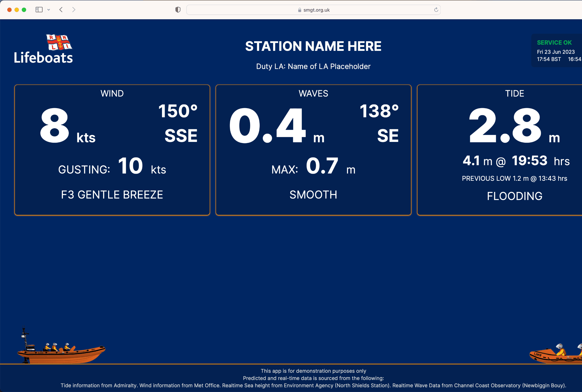582x392 pixels.
Task: Go back with the browser back arrow
Action: 61,10
